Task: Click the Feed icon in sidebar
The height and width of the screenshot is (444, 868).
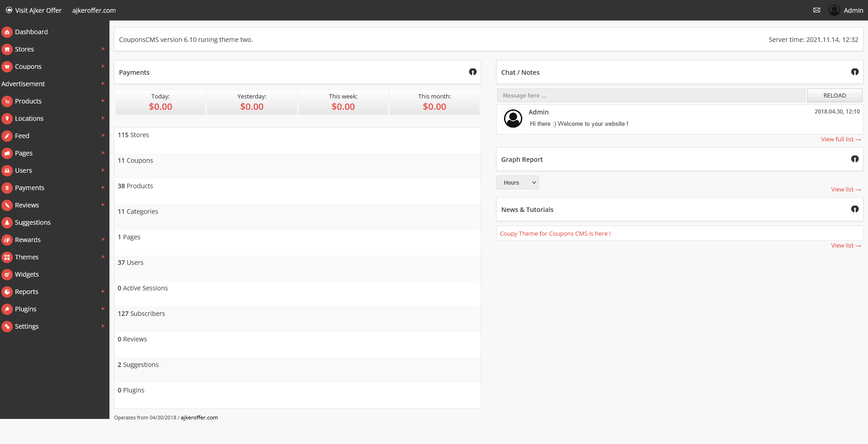Action: click(x=7, y=136)
